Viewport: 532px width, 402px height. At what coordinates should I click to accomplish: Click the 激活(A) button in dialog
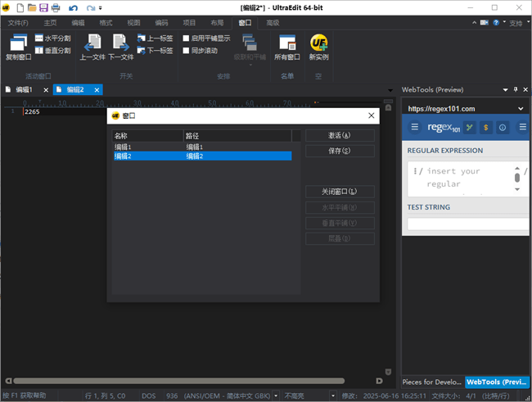[x=340, y=135]
